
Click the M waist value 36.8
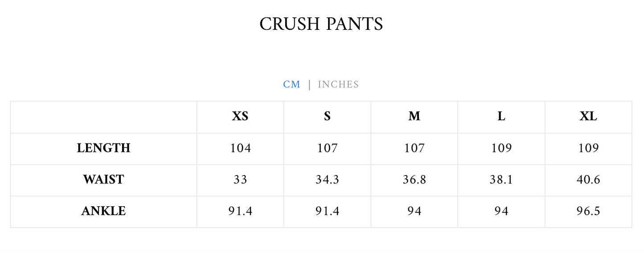(414, 180)
